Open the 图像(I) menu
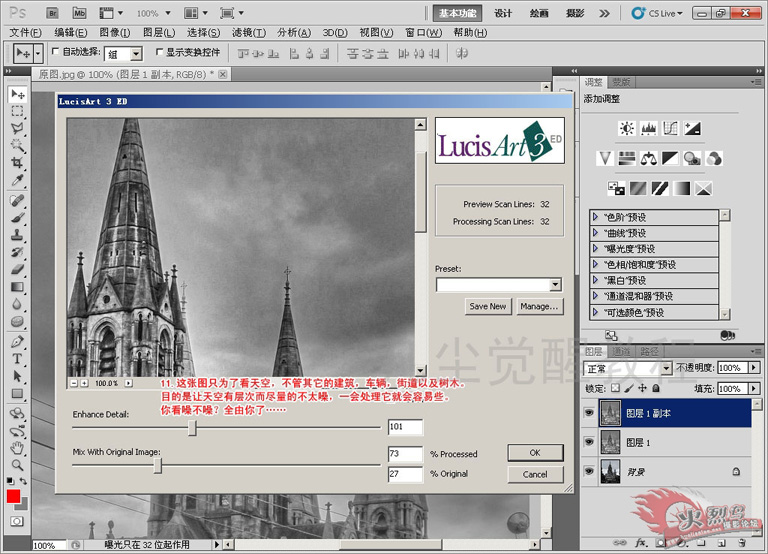 115,32
